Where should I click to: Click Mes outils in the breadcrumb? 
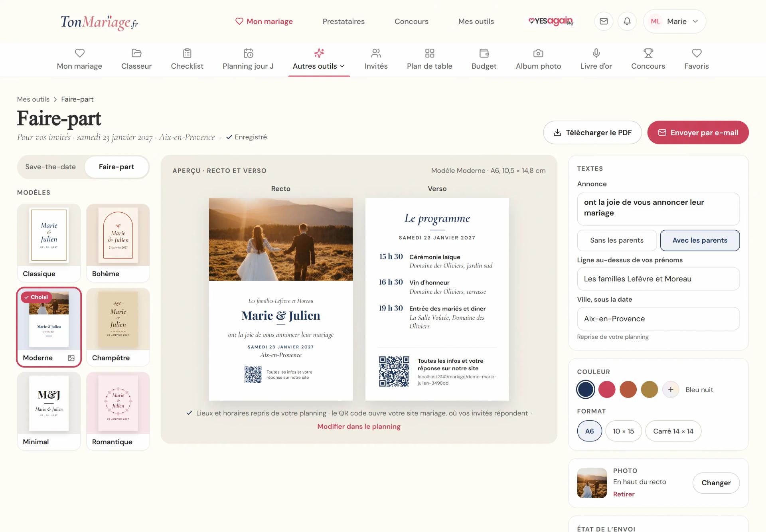click(x=33, y=99)
